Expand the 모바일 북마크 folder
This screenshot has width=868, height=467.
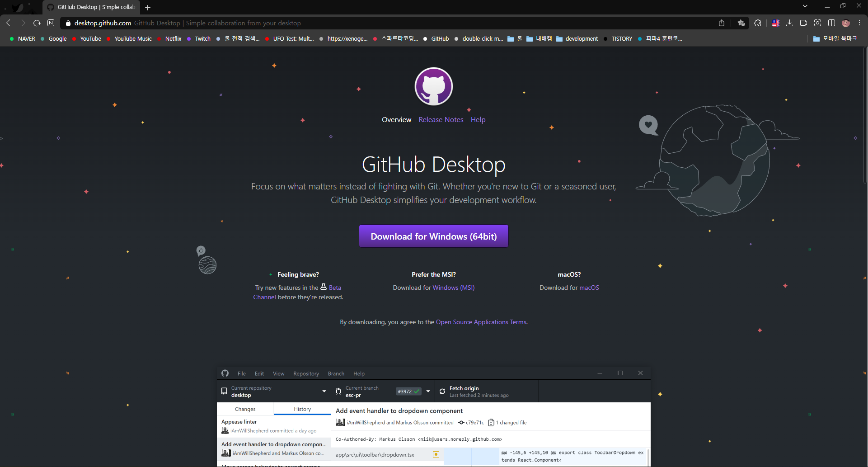click(x=835, y=39)
